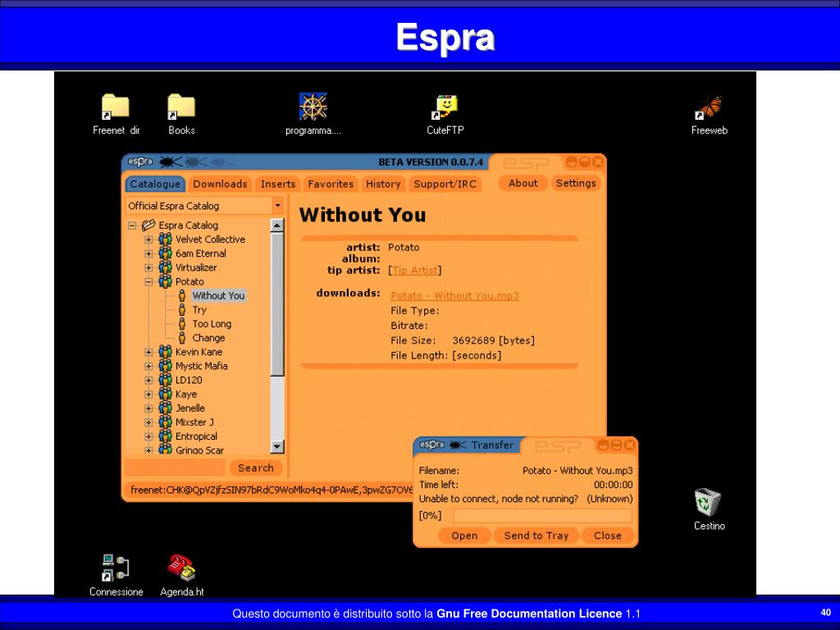Click the Mystic Mafia group icon
Screen dimensions: 840x630
pos(166,366)
